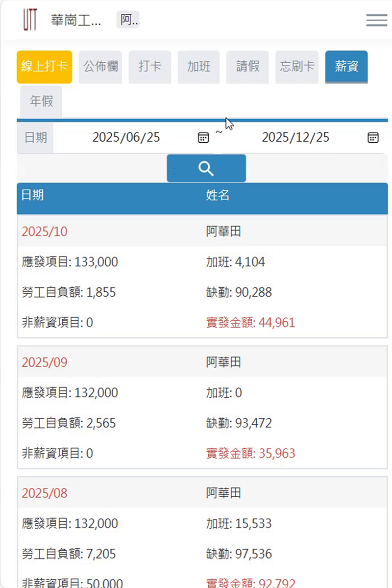
Task: Click the 姓名 column header
Action: click(218, 195)
